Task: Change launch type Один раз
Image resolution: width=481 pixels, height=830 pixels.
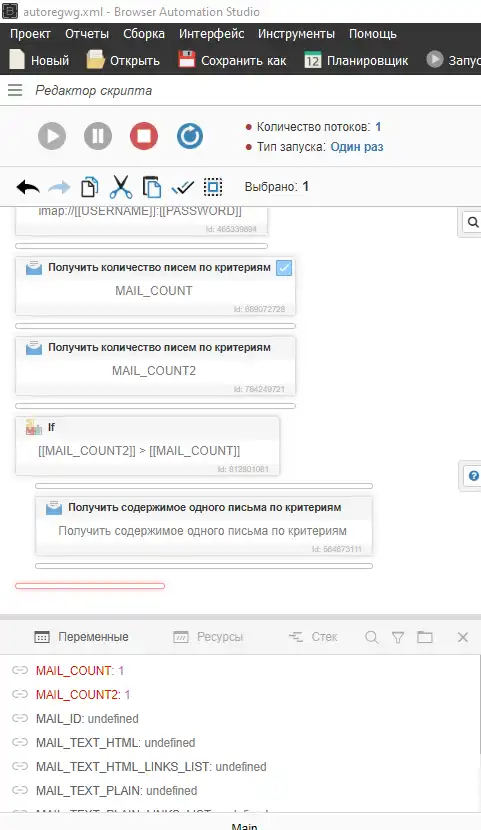Action: pyautogui.click(x=357, y=147)
